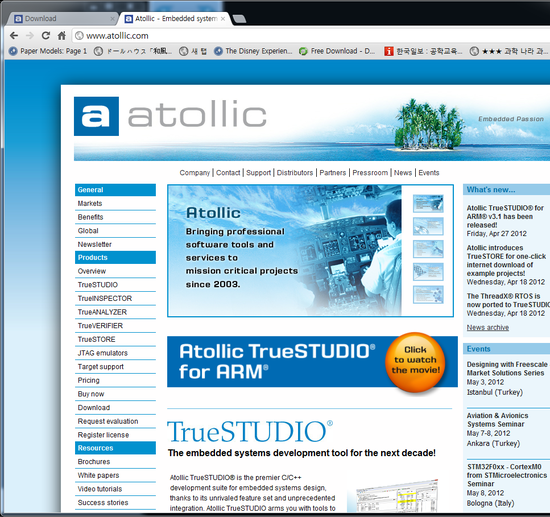
Task: Select the Atollic - Embedded system tab
Action: tap(174, 19)
